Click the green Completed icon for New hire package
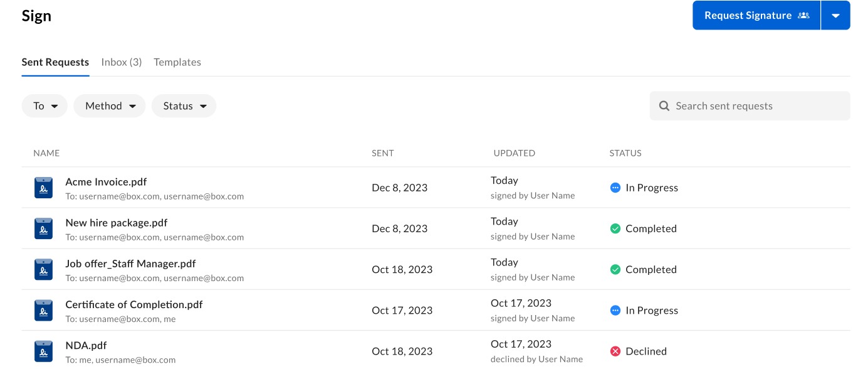The image size is (868, 369). pyautogui.click(x=615, y=228)
